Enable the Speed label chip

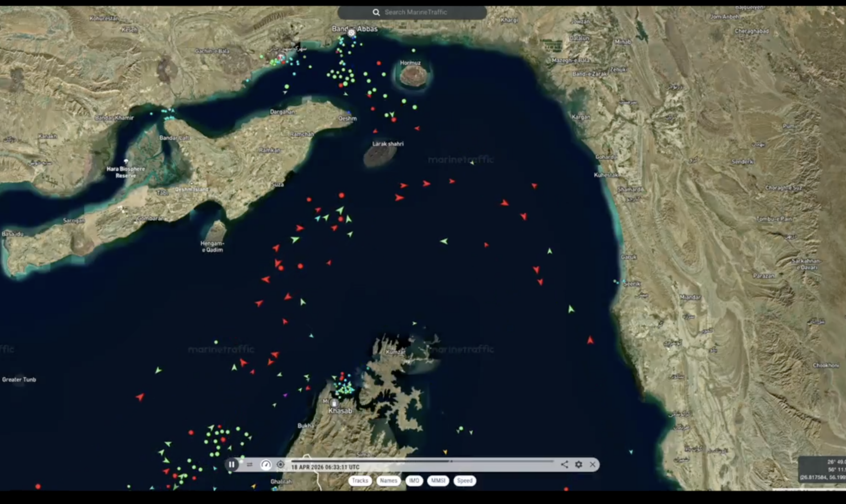(x=464, y=480)
